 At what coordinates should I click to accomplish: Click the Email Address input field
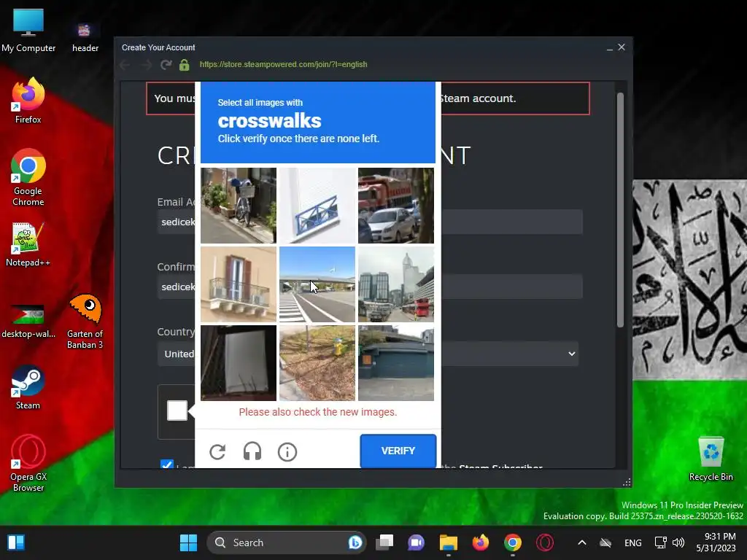pyautogui.click(x=370, y=222)
